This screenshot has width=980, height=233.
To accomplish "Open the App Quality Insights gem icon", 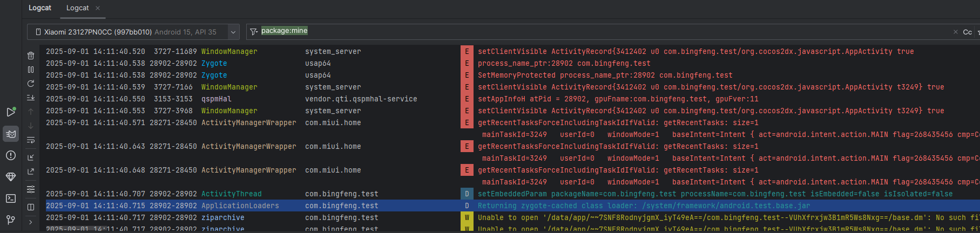I will point(11,177).
